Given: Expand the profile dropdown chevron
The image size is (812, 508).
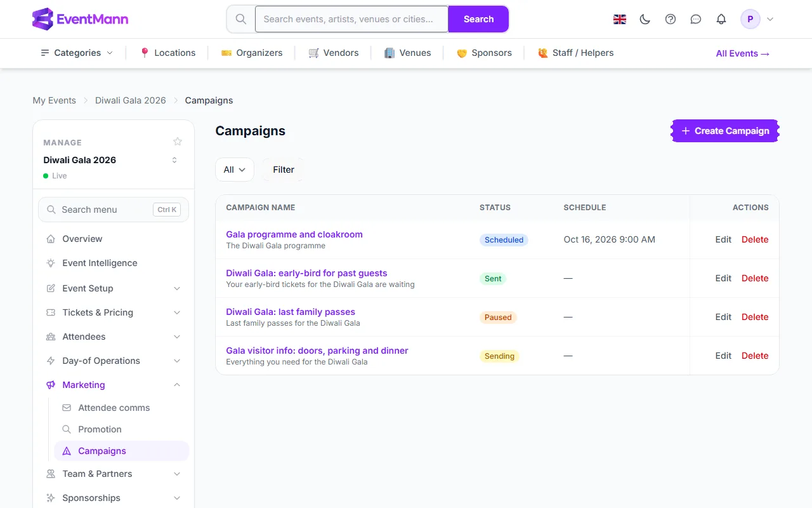Looking at the screenshot, I should click(x=770, y=19).
